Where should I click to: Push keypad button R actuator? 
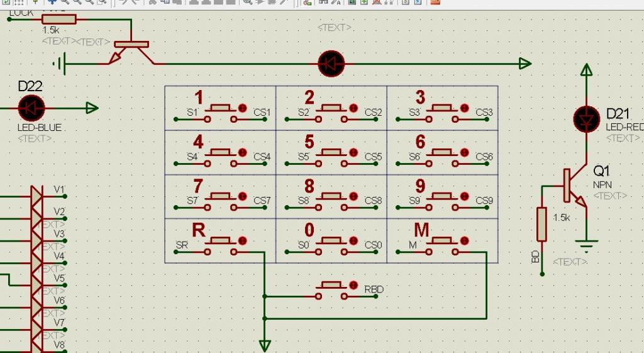221,240
